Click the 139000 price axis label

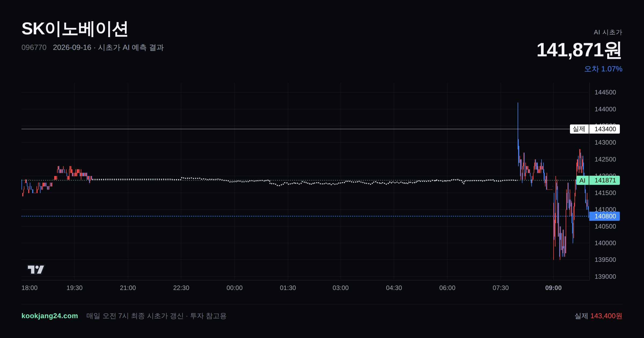click(605, 277)
